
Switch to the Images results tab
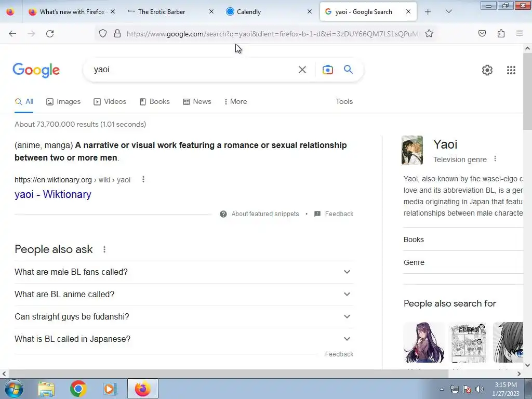(63, 101)
